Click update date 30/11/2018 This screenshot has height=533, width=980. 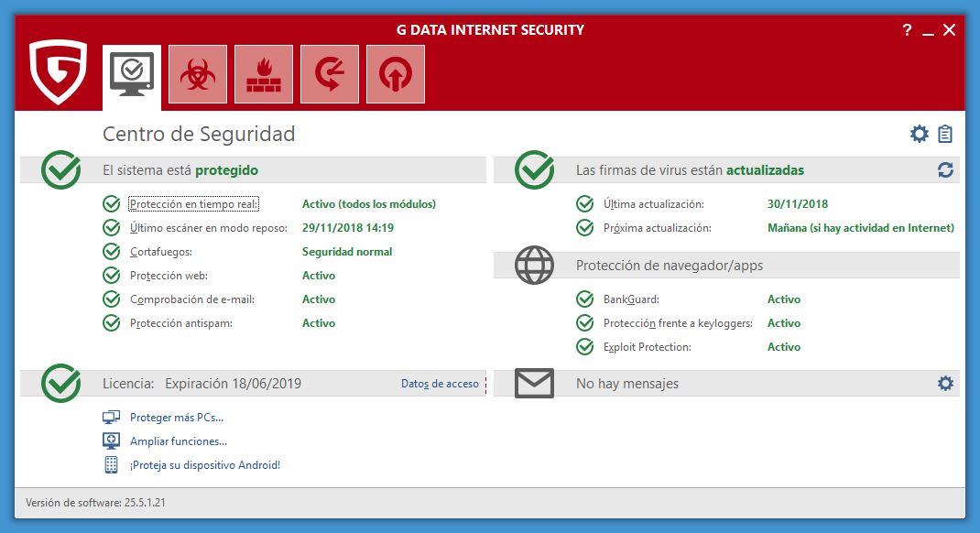click(798, 204)
